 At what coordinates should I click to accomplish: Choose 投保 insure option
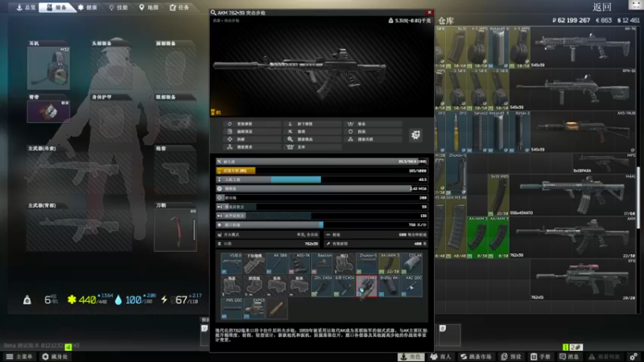[x=373, y=131]
